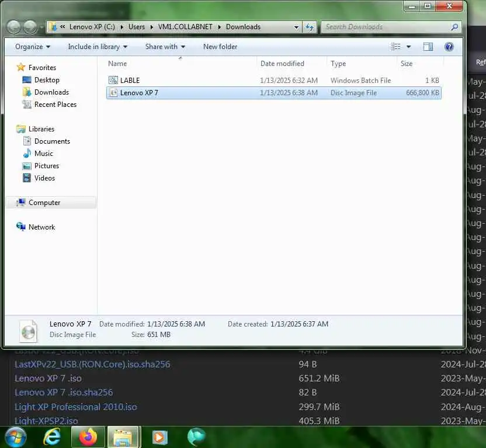Select the LABLE batch file icon
Viewport: 486px width, 448px height.
click(113, 80)
